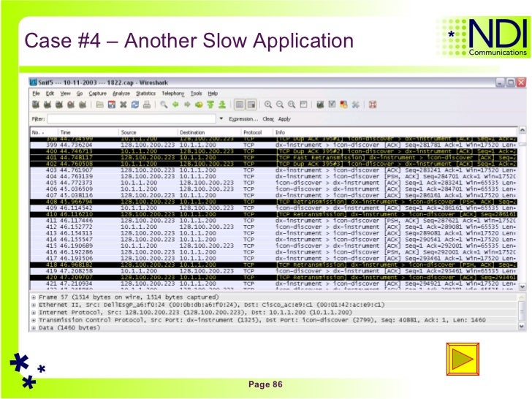
Task: Find a packet magnifier icon
Action: click(164, 104)
